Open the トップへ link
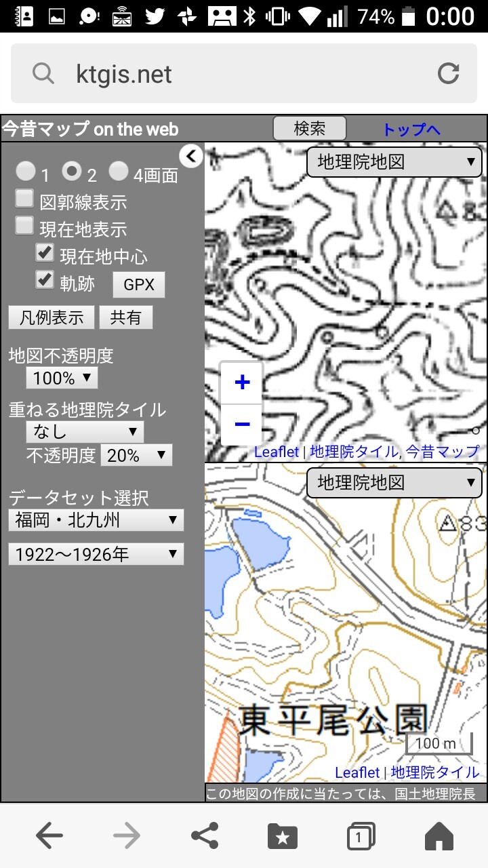488x868 pixels. pyautogui.click(x=411, y=129)
